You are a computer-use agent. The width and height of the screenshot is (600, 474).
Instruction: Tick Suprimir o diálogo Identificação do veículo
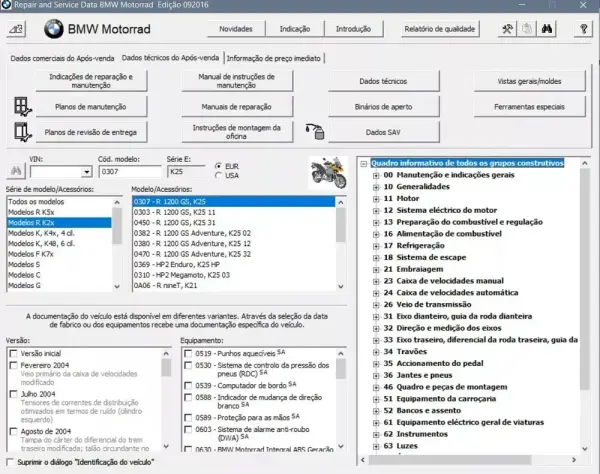click(10, 462)
